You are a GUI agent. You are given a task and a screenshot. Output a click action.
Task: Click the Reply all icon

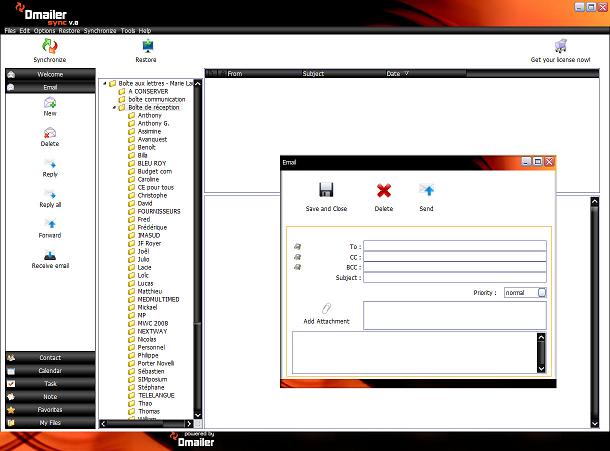click(50, 194)
